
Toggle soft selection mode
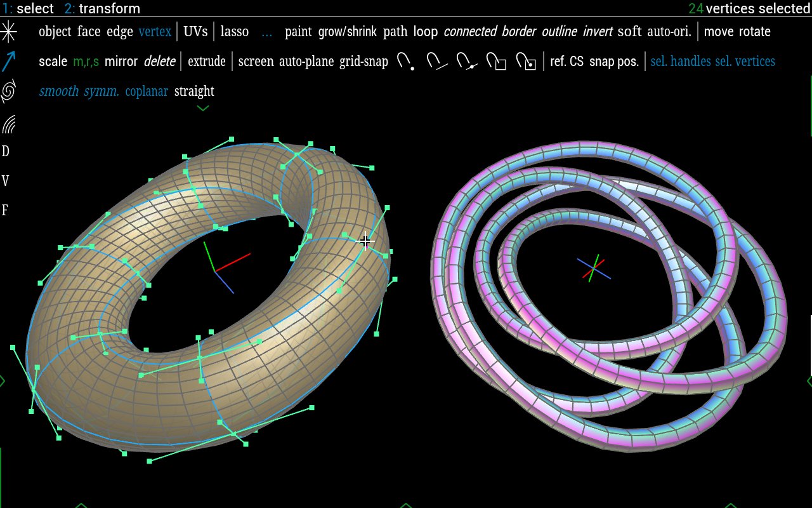coord(629,31)
